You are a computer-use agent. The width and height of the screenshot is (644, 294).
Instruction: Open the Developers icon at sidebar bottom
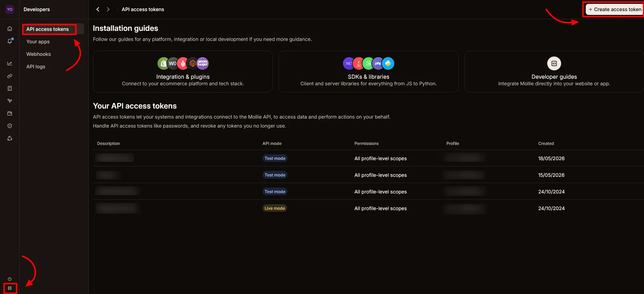[x=10, y=288]
